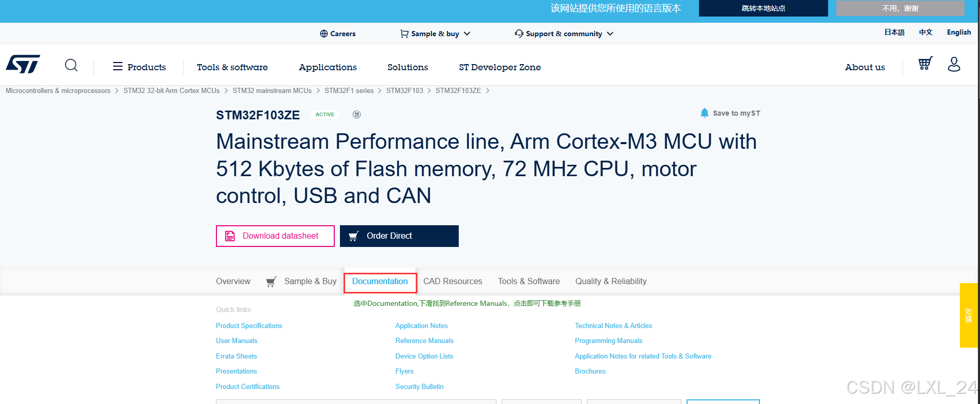980x404 pixels.
Task: Open Reference Manuals quick link
Action: [x=425, y=341]
